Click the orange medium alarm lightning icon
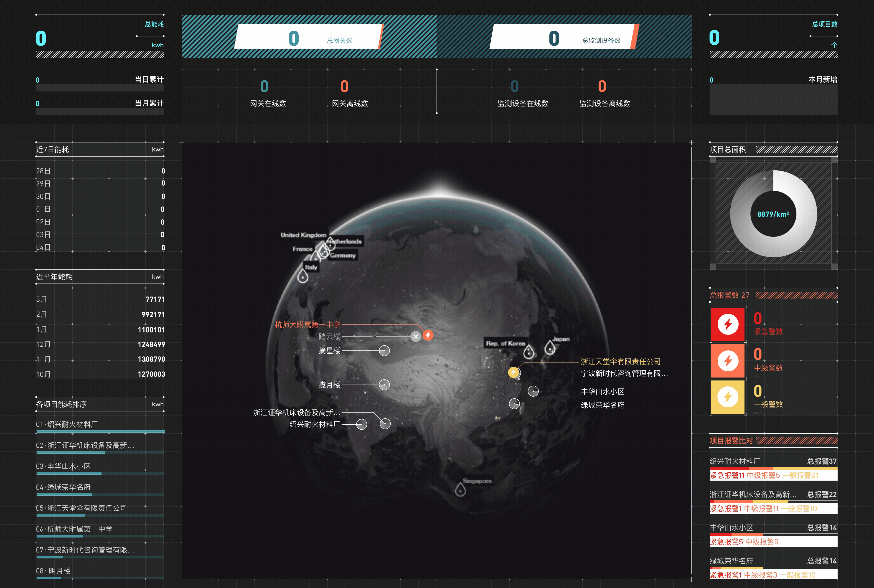This screenshot has height=588, width=874. 728,361
